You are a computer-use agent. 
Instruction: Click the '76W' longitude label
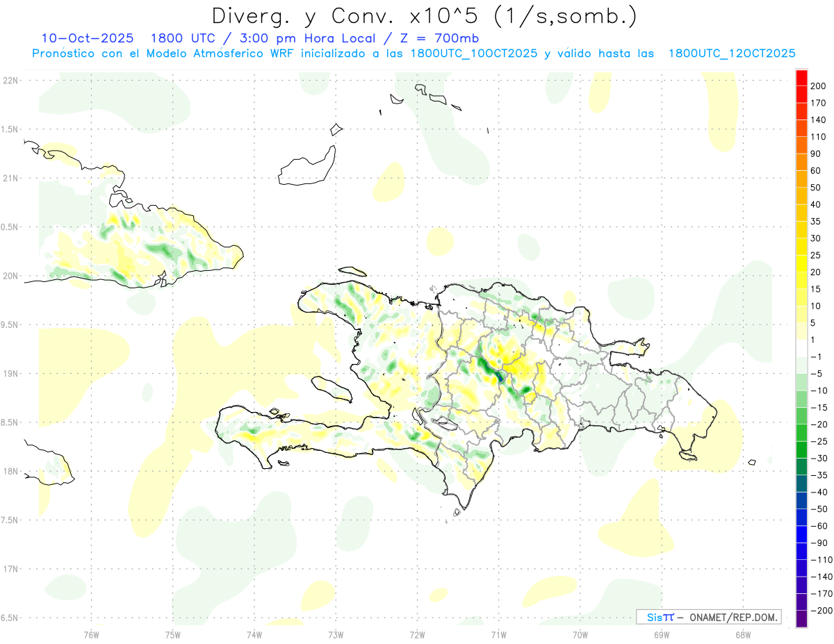[91, 634]
